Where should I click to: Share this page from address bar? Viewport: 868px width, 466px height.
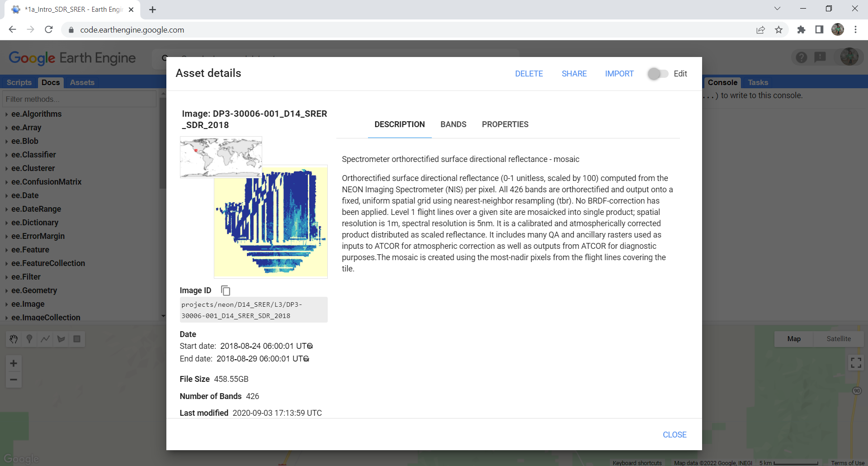click(760, 30)
